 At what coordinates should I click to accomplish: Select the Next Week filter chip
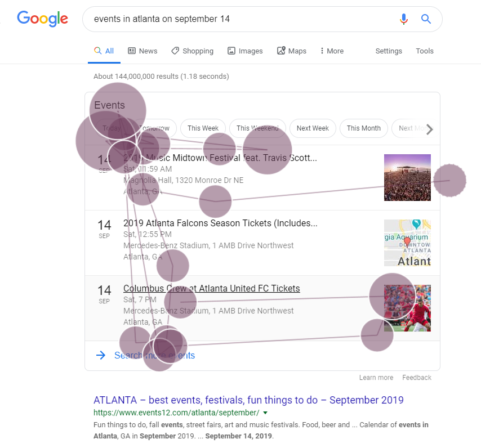313,128
